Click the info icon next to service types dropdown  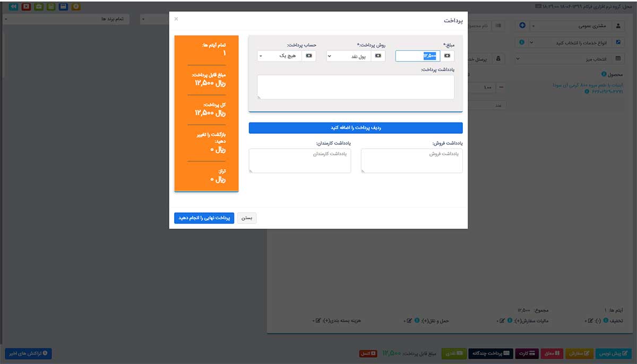point(522,42)
